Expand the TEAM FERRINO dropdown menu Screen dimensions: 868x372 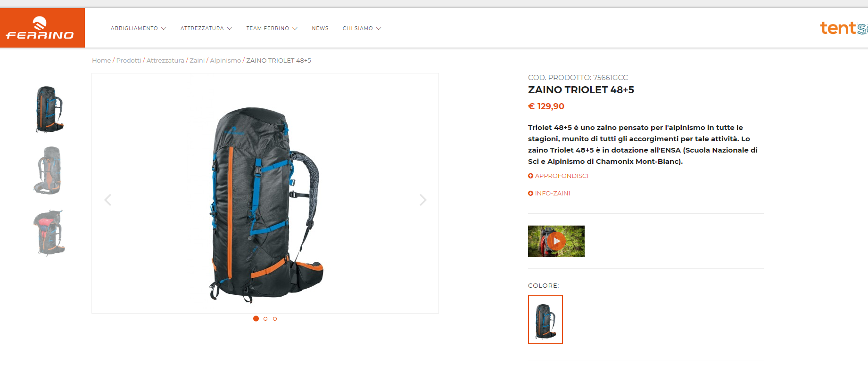(272, 28)
